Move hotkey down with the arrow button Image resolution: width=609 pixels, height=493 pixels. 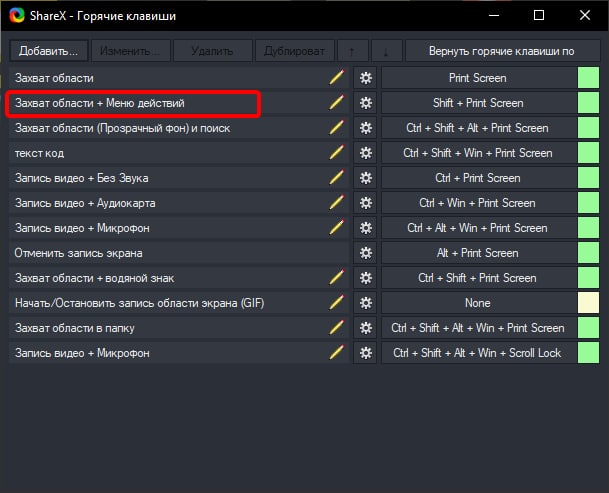tap(386, 51)
